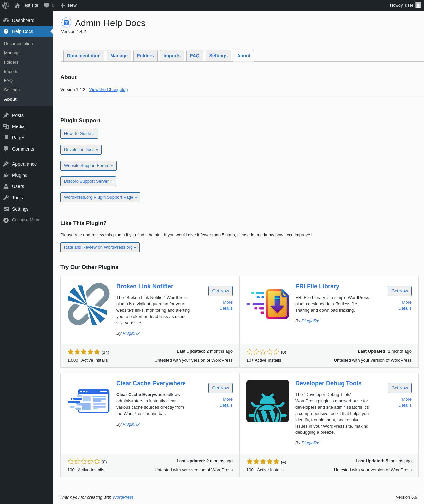Click the Help Docs question mark icon
The image size is (424, 504).
pos(6,31)
